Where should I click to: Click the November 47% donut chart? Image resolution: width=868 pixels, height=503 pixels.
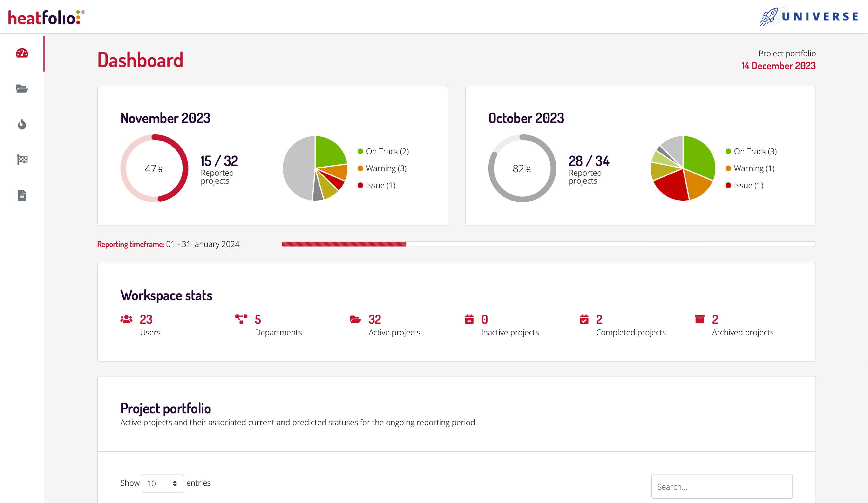click(x=154, y=168)
